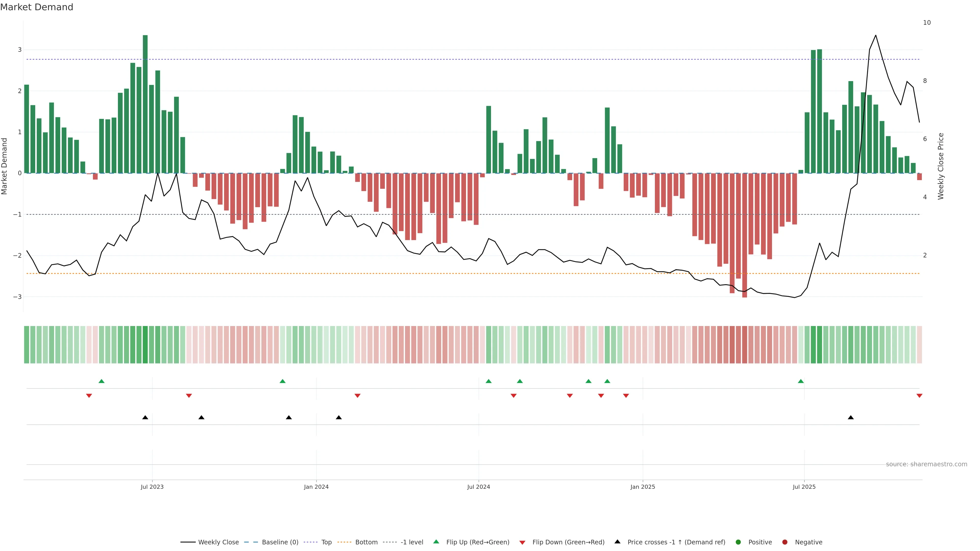Click the Flip Up marker just before Jul 2025
The width and height of the screenshot is (980, 551).
coord(801,381)
